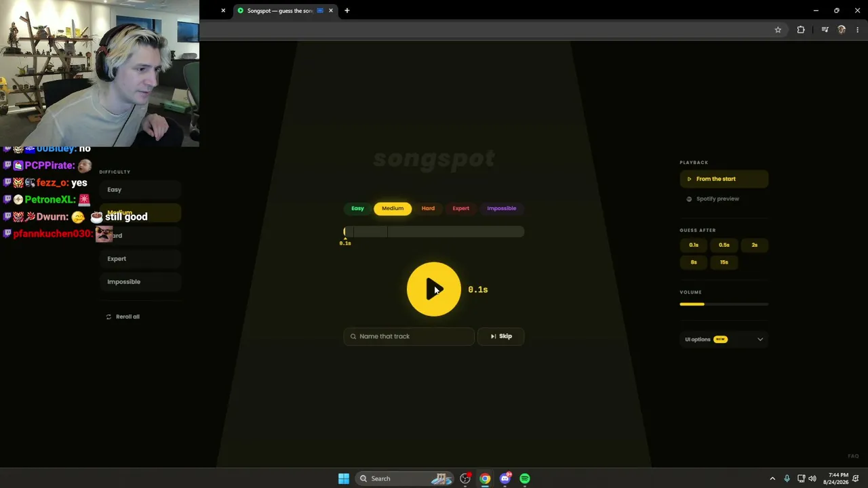868x488 pixels.
Task: Open the taskbar clock and date
Action: coord(836,479)
